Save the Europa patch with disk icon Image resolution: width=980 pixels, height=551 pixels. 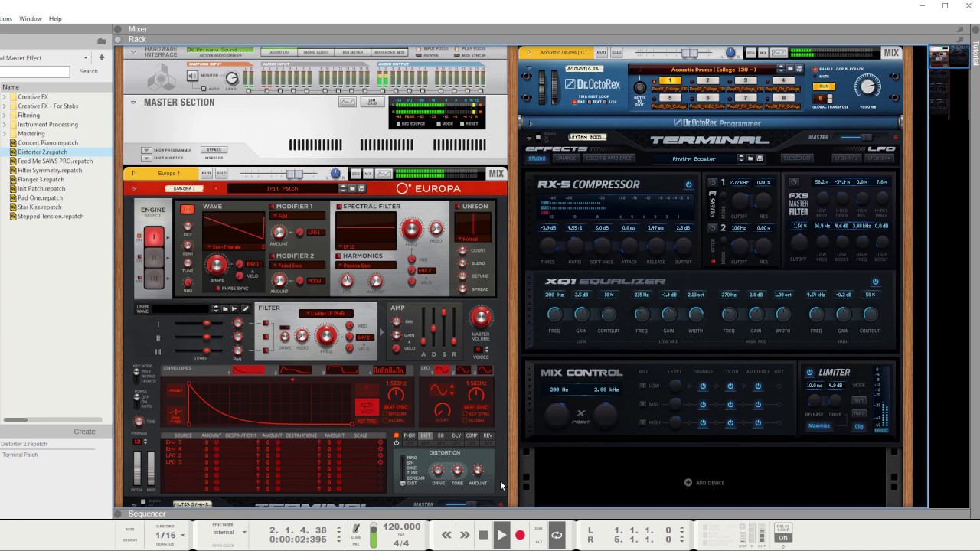tap(362, 188)
